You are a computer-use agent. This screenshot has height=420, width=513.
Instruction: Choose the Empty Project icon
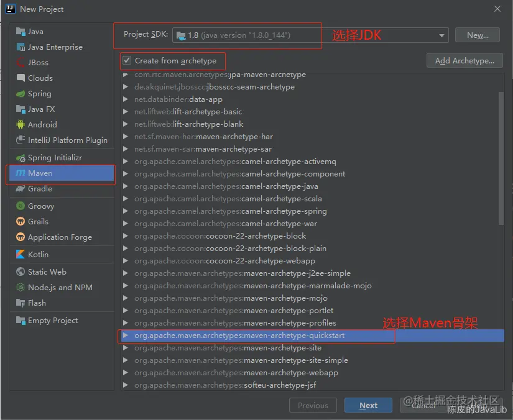pyautogui.click(x=21, y=321)
